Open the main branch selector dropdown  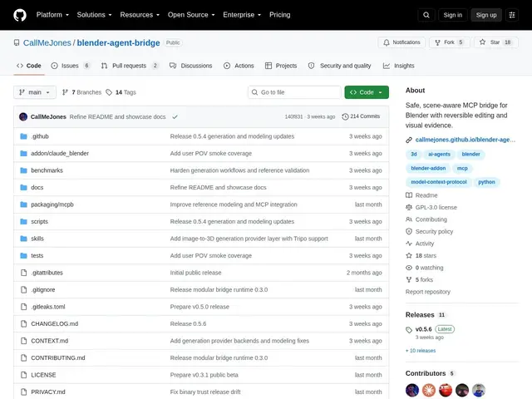35,92
